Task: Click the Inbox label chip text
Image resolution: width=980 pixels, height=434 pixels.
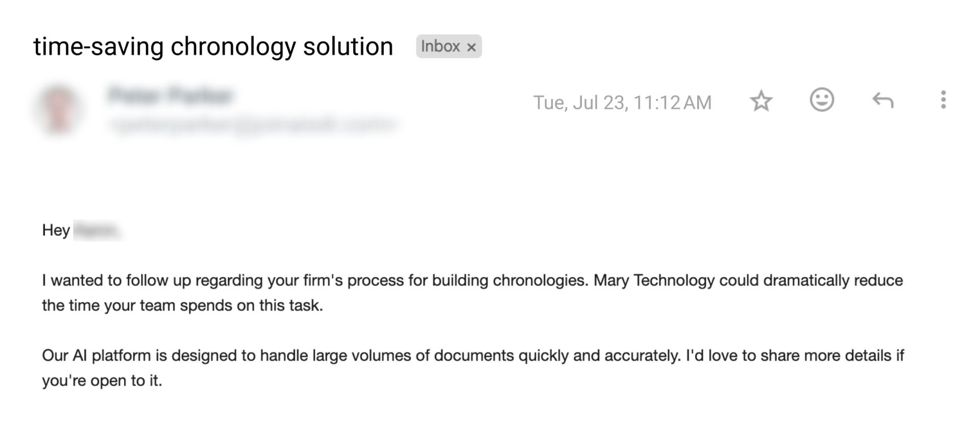Action: [x=440, y=46]
